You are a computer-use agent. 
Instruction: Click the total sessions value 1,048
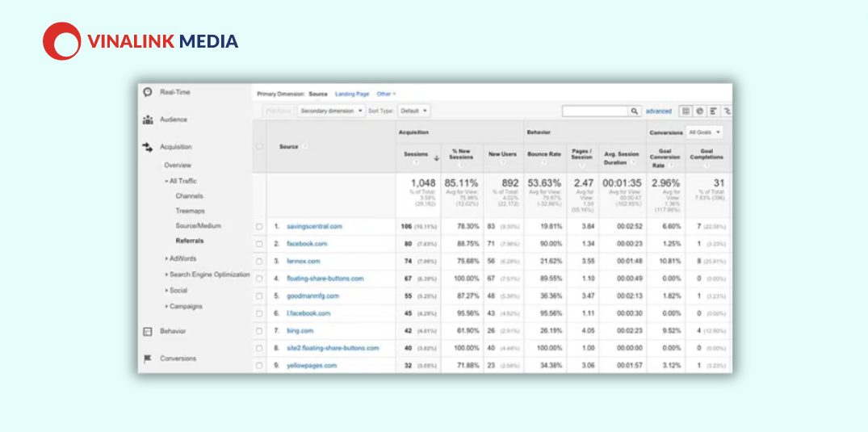[x=423, y=182]
